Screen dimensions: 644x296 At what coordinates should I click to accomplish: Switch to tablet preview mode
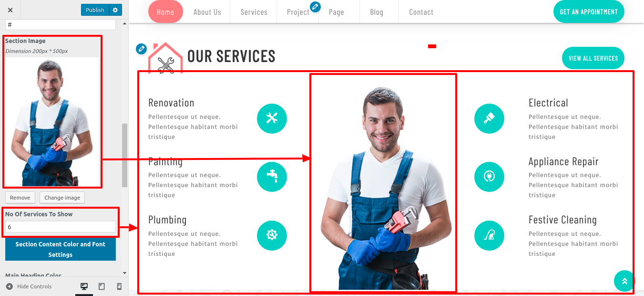[x=102, y=286]
